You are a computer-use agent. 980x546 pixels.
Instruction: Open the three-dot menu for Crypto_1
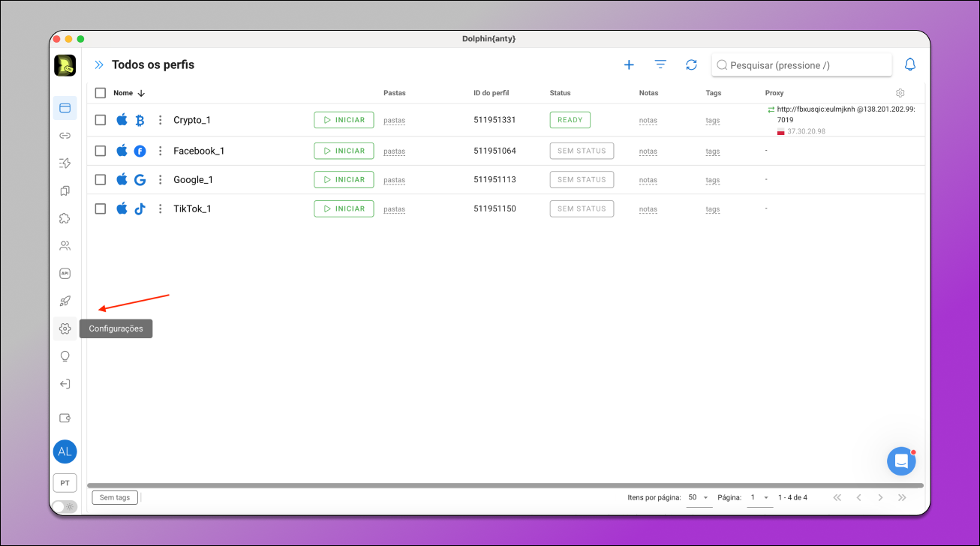click(x=160, y=120)
